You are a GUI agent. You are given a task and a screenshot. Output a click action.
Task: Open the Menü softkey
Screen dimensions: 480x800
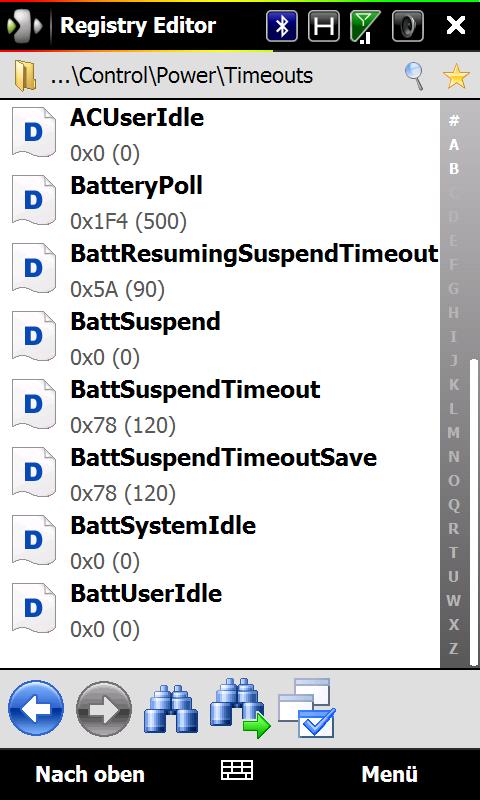coord(389,774)
